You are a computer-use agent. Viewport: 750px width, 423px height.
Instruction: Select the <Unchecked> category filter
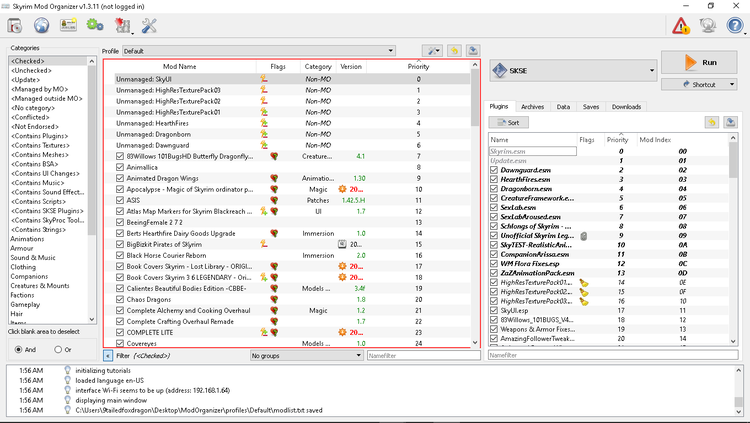coord(32,70)
